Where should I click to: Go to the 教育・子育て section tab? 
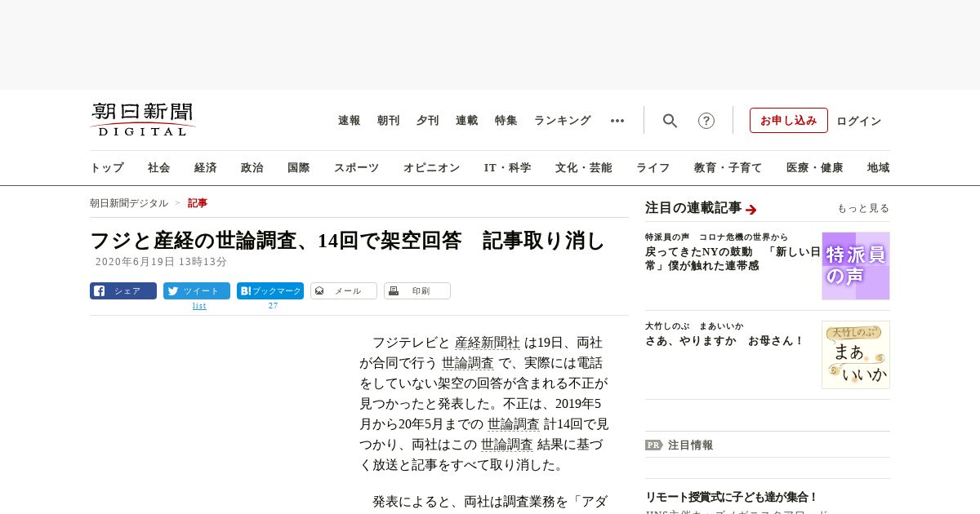pos(728,168)
